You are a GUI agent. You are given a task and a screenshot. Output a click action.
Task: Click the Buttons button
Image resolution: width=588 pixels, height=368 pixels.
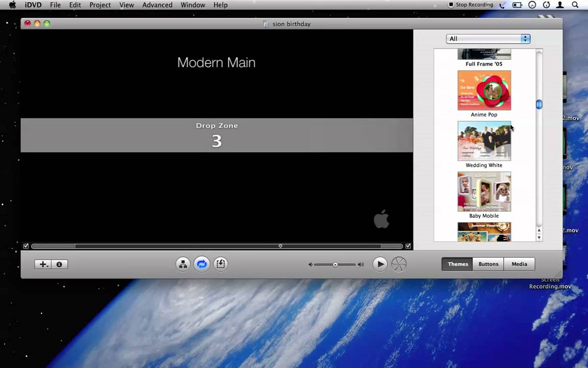[488, 264]
